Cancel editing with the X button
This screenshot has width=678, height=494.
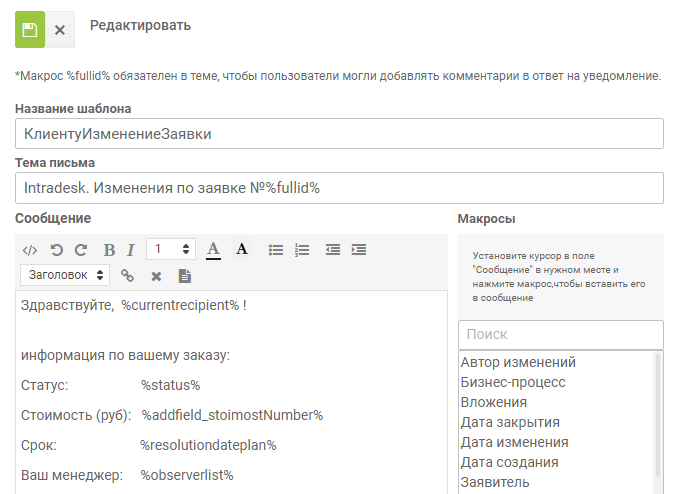tap(60, 30)
